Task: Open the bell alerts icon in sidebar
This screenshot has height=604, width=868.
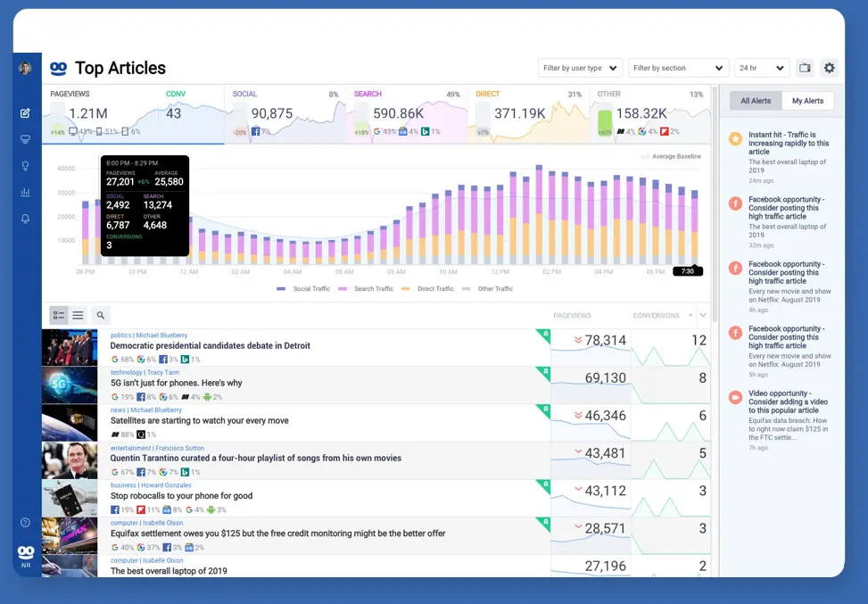Action: point(26,219)
